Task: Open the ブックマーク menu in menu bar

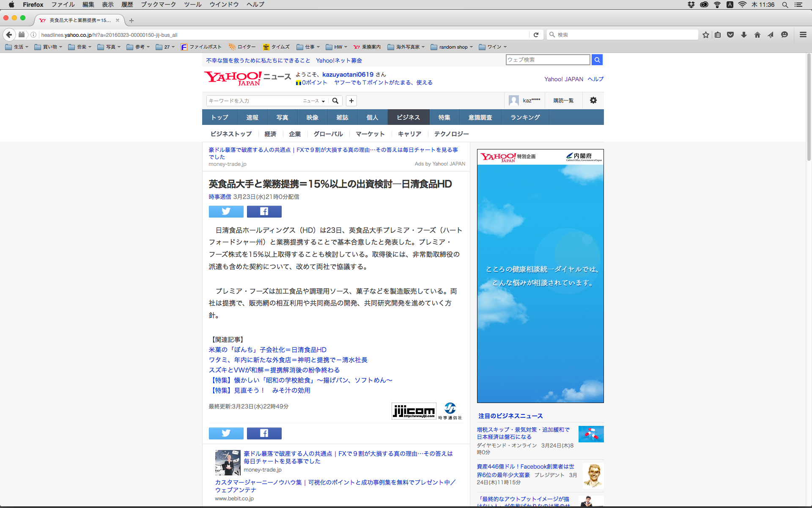Action: 158,5
